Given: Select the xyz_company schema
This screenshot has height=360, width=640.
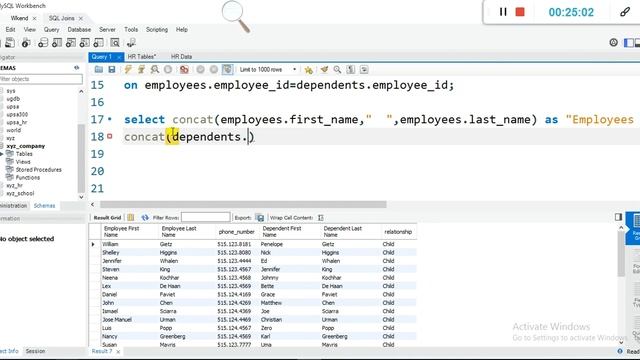Looking at the screenshot, I should click(25, 146).
